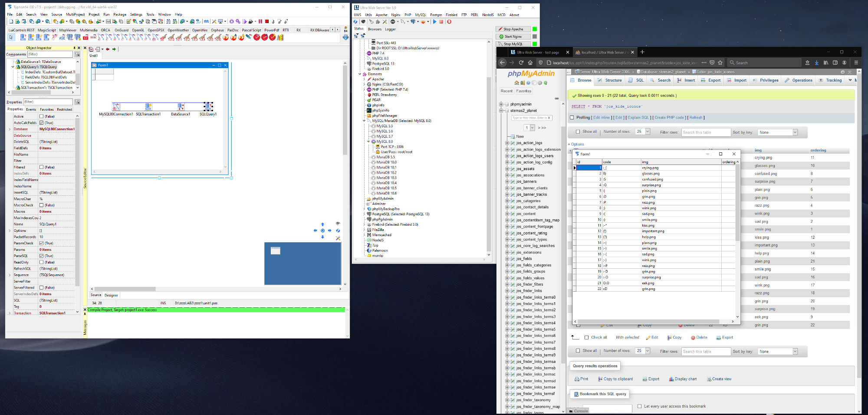
Task: Select the SQLQuery1 component on Form1
Action: click(x=208, y=107)
